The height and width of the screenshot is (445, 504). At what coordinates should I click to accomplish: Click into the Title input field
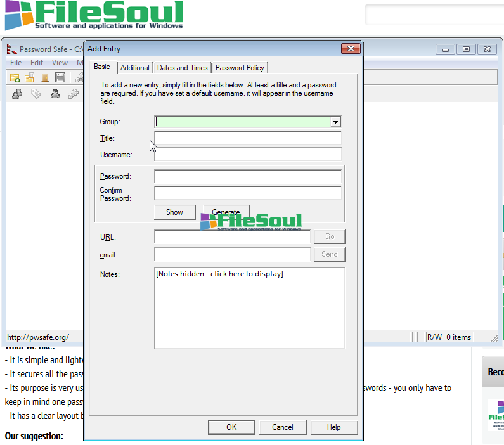[247, 138]
